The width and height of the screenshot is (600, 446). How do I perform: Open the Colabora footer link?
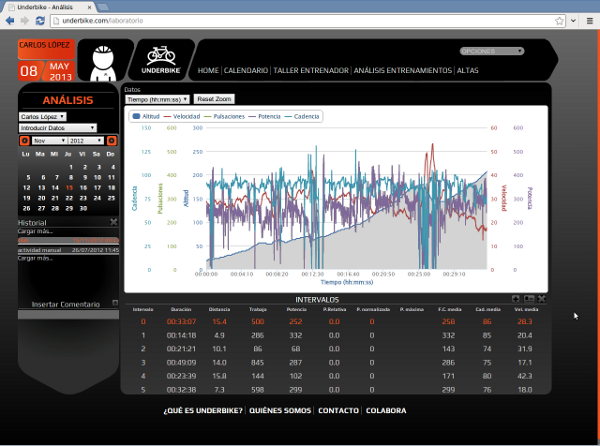[x=386, y=410]
